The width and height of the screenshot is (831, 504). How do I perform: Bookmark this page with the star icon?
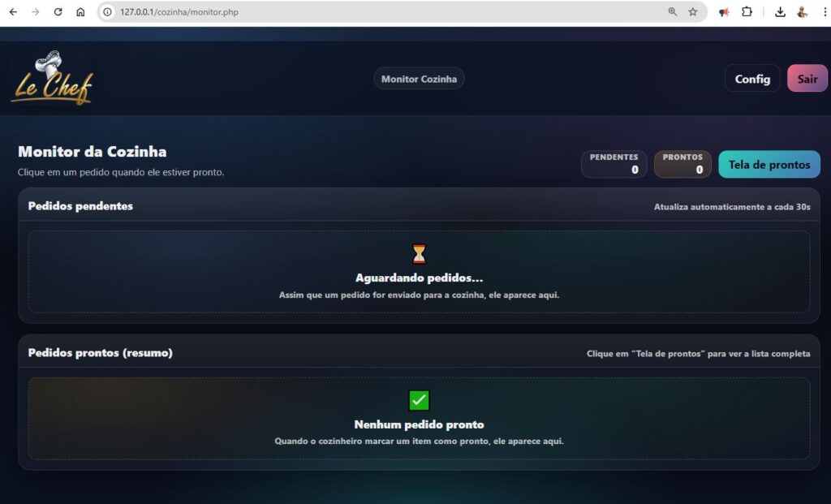point(693,12)
